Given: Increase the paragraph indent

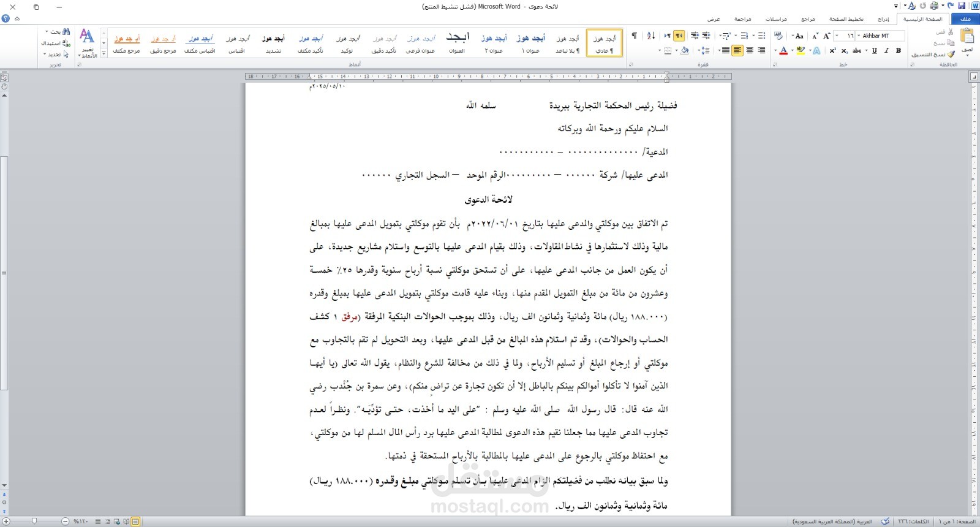Looking at the screenshot, I should [x=695, y=36].
